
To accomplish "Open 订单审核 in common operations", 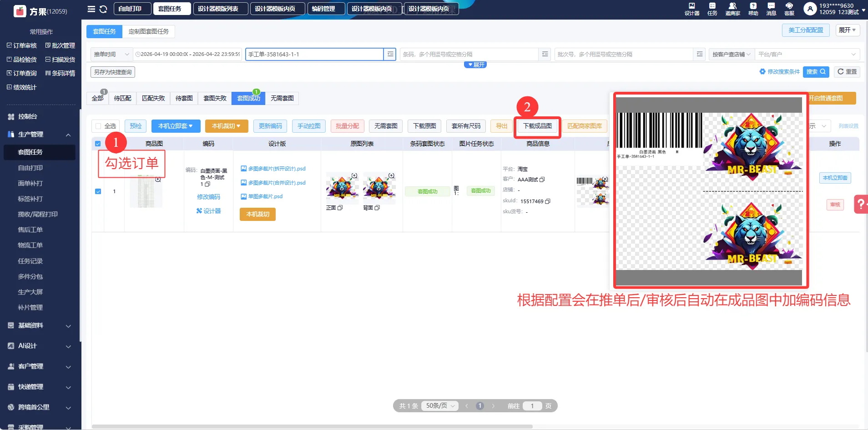I will [22, 45].
